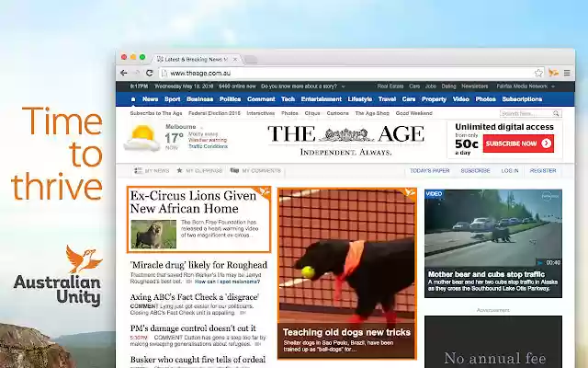Open the Property menu item
Screen dimensions: 588x368
434,99
